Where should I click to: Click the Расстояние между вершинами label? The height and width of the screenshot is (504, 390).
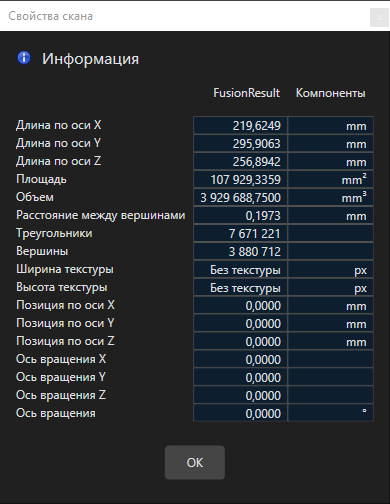[101, 215]
